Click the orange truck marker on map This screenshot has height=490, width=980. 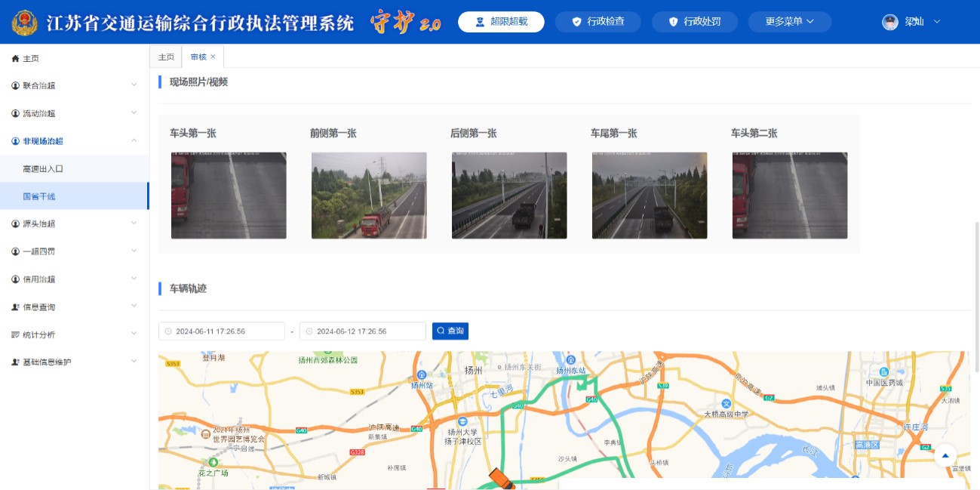pyautogui.click(x=500, y=479)
